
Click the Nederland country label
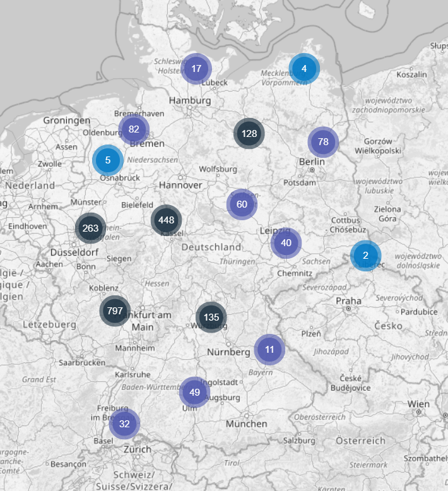pyautogui.click(x=30, y=186)
